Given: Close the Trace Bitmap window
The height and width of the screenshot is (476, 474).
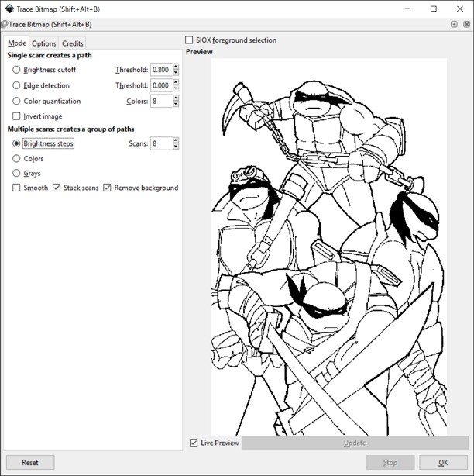Looking at the screenshot, I should pos(460,9).
